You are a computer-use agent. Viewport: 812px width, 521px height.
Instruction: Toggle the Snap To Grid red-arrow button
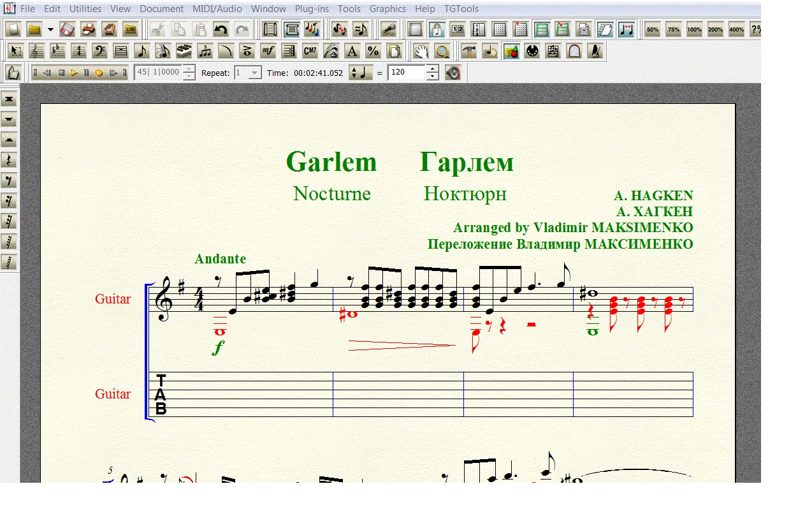pyautogui.click(x=520, y=29)
